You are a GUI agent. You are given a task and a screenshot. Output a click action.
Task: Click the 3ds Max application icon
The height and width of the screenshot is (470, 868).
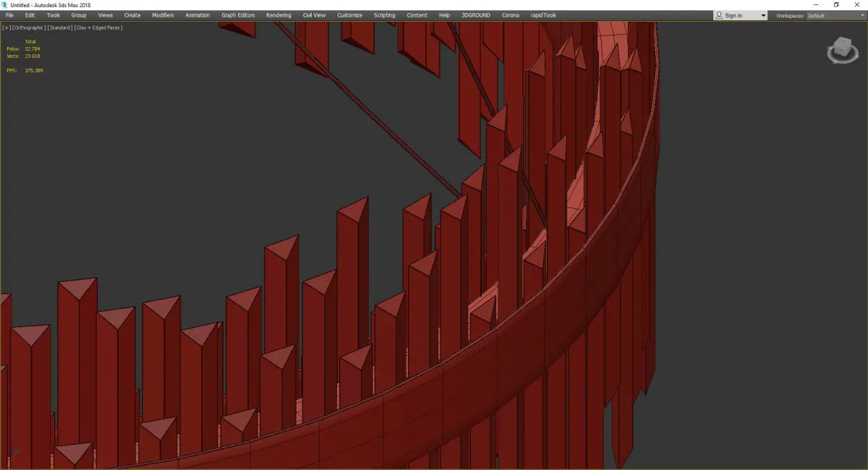4,4
